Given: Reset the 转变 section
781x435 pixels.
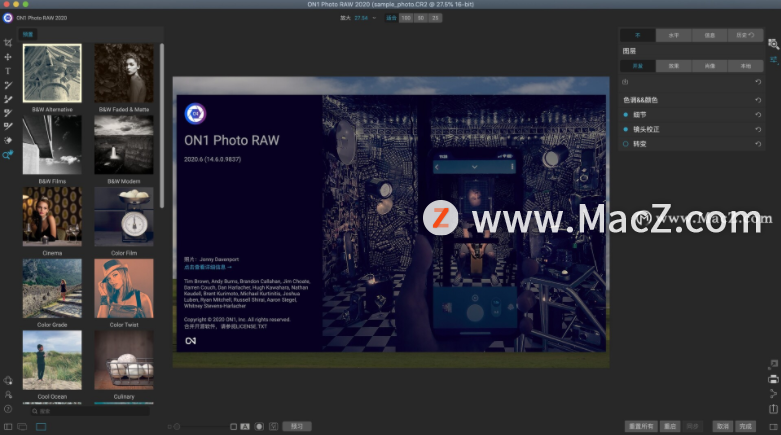Looking at the screenshot, I should click(758, 144).
